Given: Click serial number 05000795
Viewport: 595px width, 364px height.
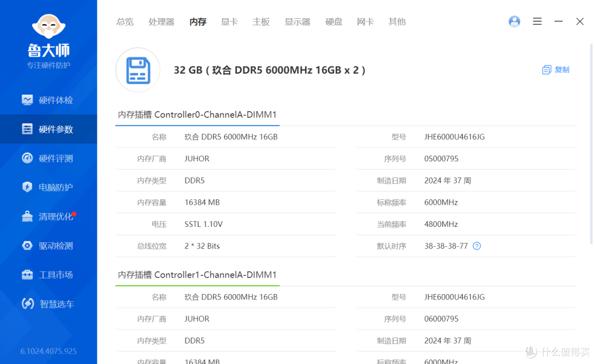Looking at the screenshot, I should tap(441, 159).
